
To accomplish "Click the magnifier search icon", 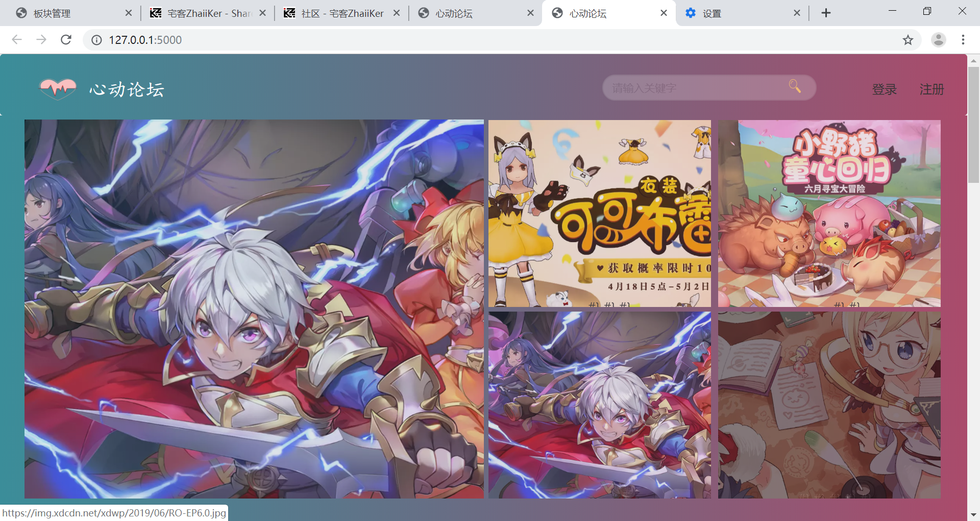I will [794, 86].
